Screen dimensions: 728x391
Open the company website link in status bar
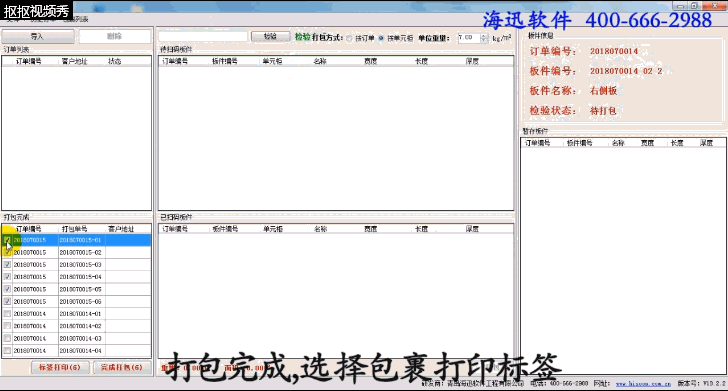[x=643, y=384]
